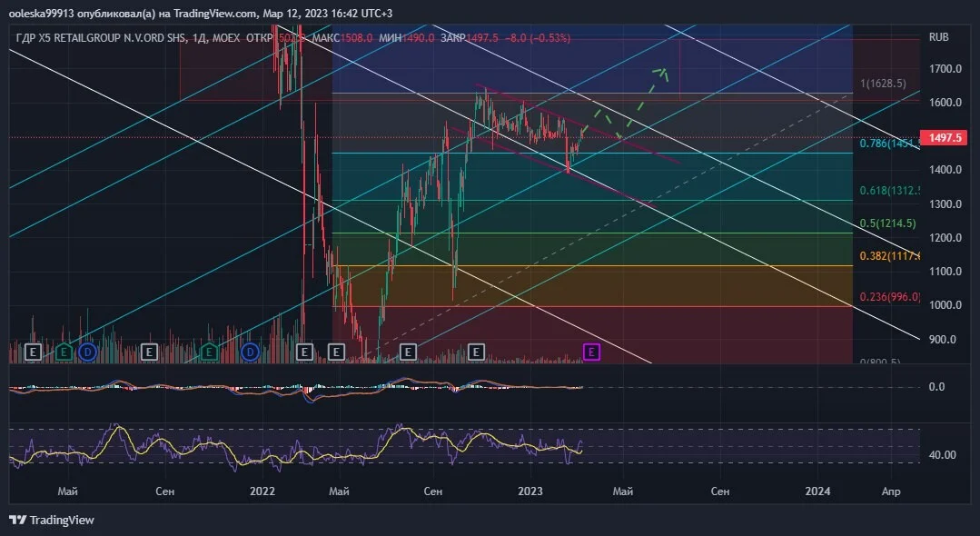Open the leftmost white earnings E marker

pos(33,352)
